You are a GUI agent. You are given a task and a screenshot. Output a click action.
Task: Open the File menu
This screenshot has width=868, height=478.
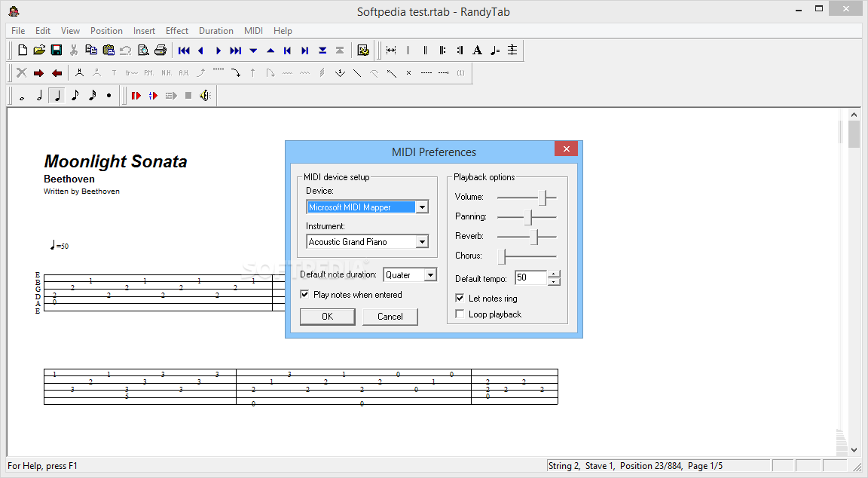pos(18,30)
